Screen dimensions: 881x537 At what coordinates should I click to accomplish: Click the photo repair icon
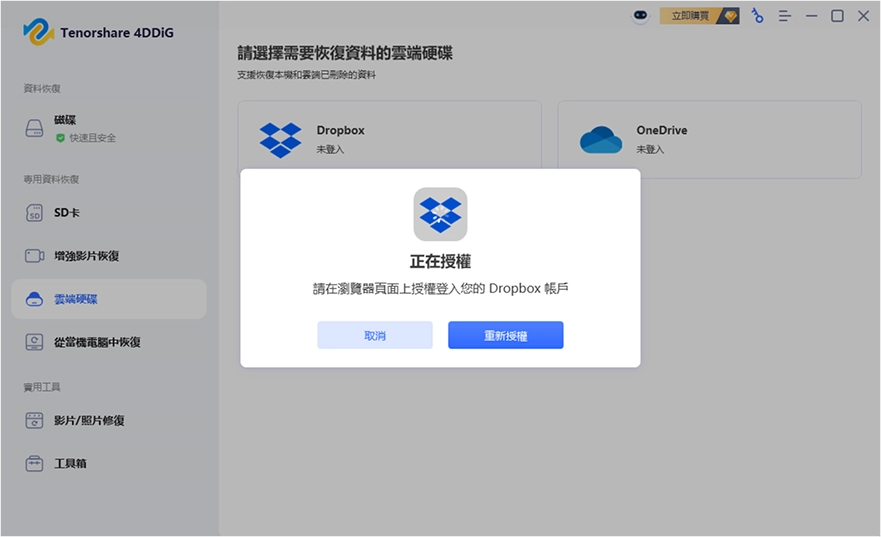click(34, 420)
